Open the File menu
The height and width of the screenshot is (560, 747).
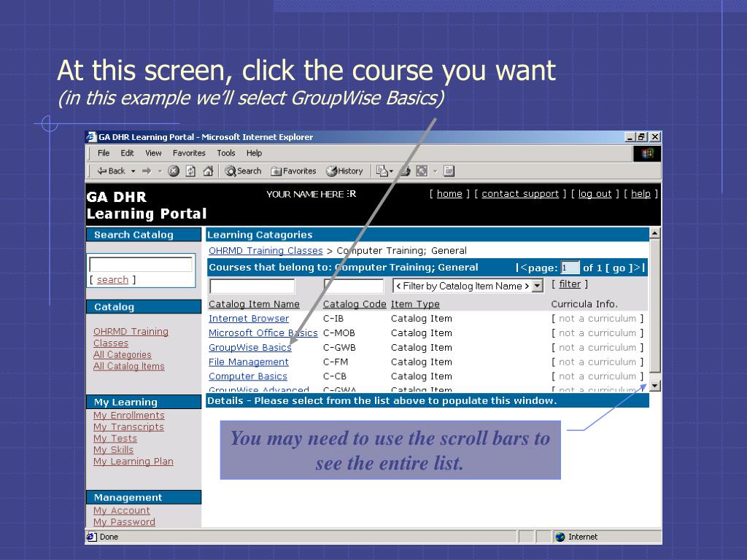point(104,153)
